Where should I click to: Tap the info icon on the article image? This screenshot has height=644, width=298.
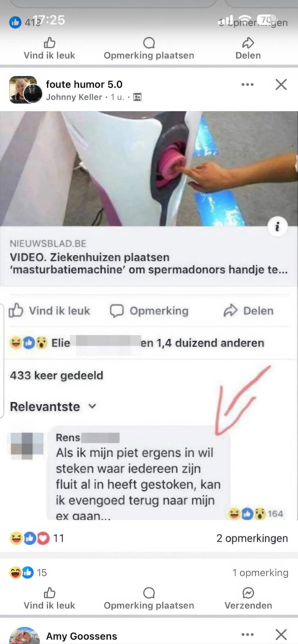pyautogui.click(x=277, y=227)
